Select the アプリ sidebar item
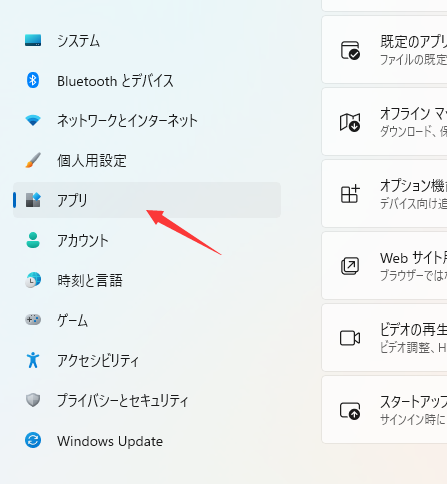 click(147, 200)
